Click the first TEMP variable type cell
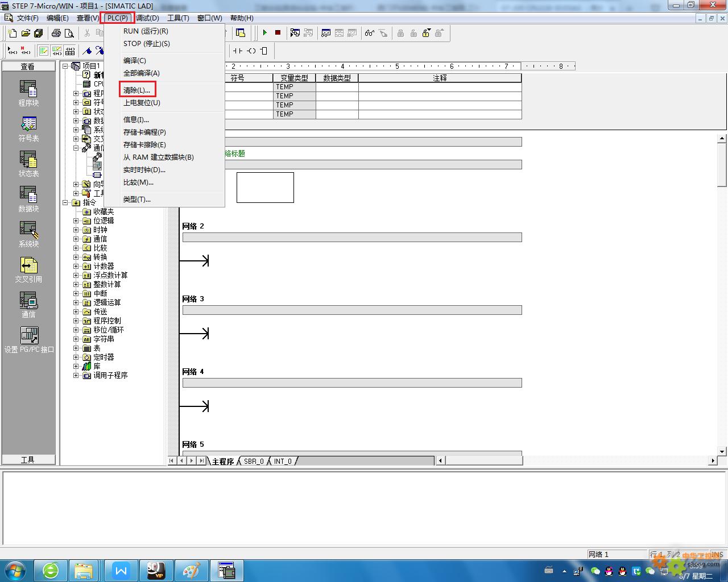 (x=294, y=87)
